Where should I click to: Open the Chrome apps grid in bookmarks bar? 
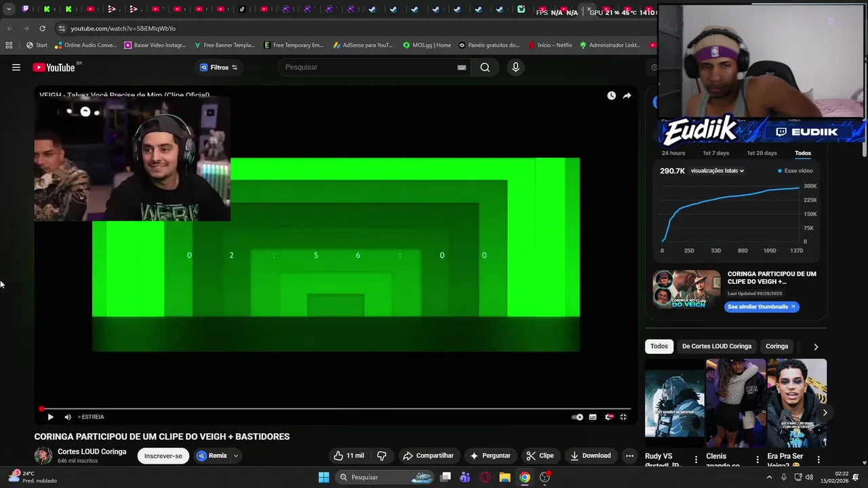click(x=9, y=45)
